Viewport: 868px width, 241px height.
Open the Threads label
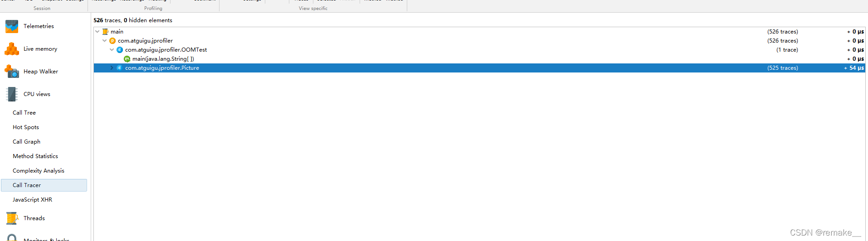pyautogui.click(x=34, y=218)
